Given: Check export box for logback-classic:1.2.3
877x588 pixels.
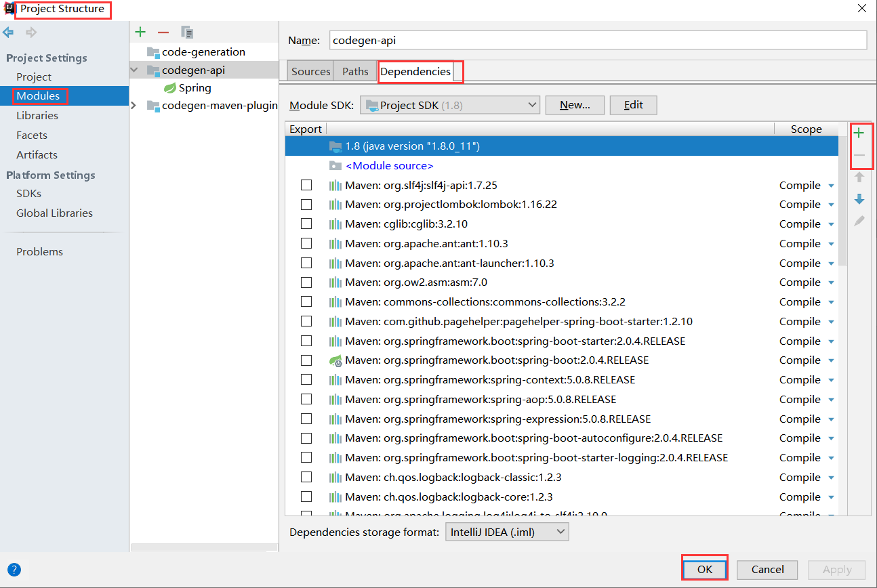Looking at the screenshot, I should pyautogui.click(x=306, y=477).
